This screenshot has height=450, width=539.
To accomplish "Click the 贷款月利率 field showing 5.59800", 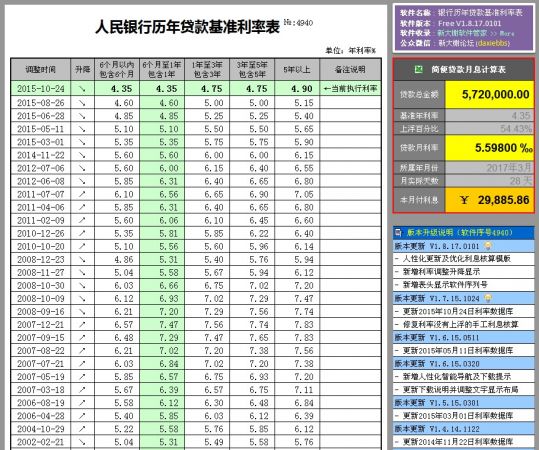I will click(x=489, y=148).
